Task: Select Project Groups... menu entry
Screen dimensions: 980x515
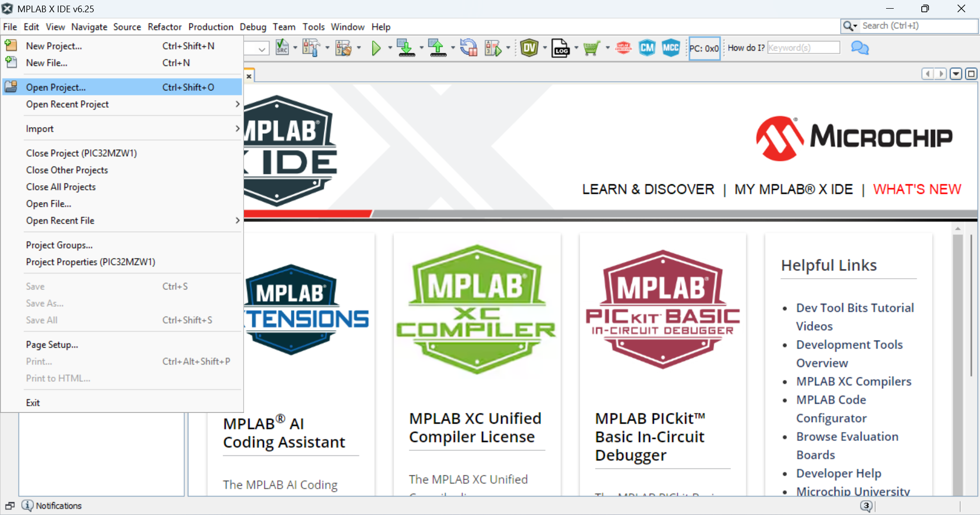Action: tap(122, 245)
